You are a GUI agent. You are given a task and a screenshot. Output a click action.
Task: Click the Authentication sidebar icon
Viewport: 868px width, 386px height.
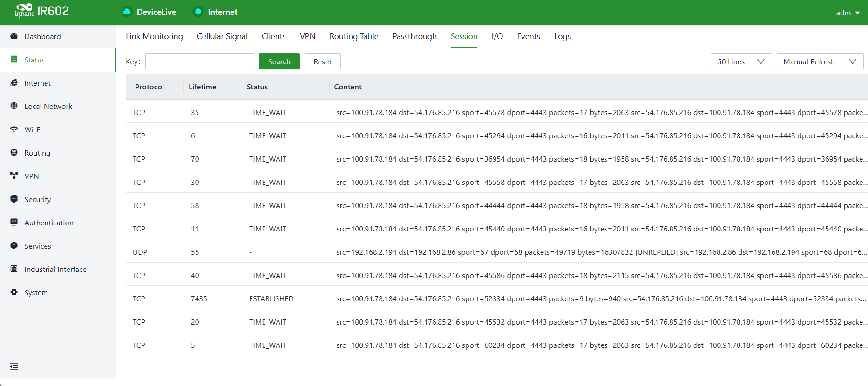pyautogui.click(x=14, y=223)
